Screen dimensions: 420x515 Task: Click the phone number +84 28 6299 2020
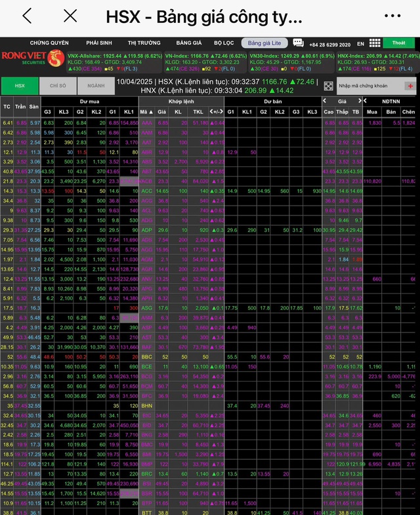tap(329, 45)
